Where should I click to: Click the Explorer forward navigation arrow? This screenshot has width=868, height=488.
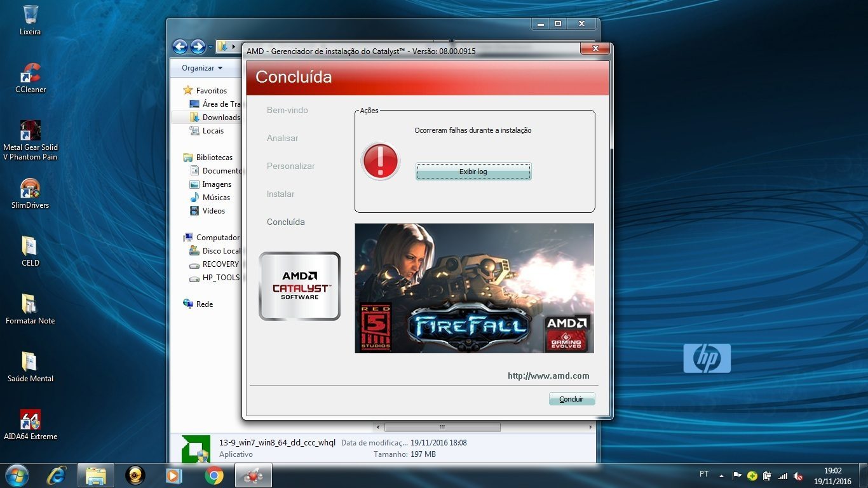(x=198, y=46)
